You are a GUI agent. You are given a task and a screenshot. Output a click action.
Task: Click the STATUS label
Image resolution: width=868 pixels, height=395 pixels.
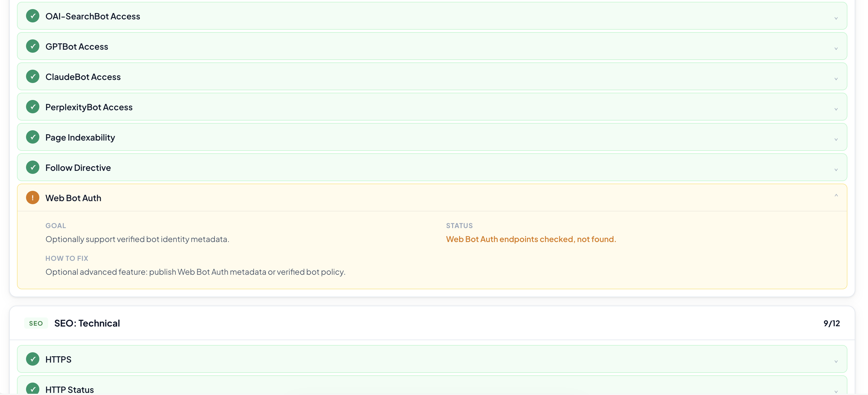(459, 226)
